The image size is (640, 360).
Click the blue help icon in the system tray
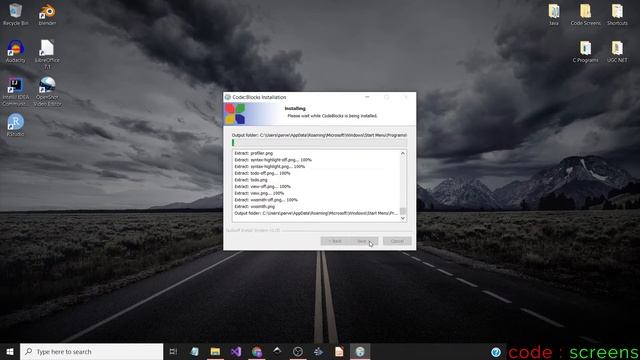coord(496,352)
